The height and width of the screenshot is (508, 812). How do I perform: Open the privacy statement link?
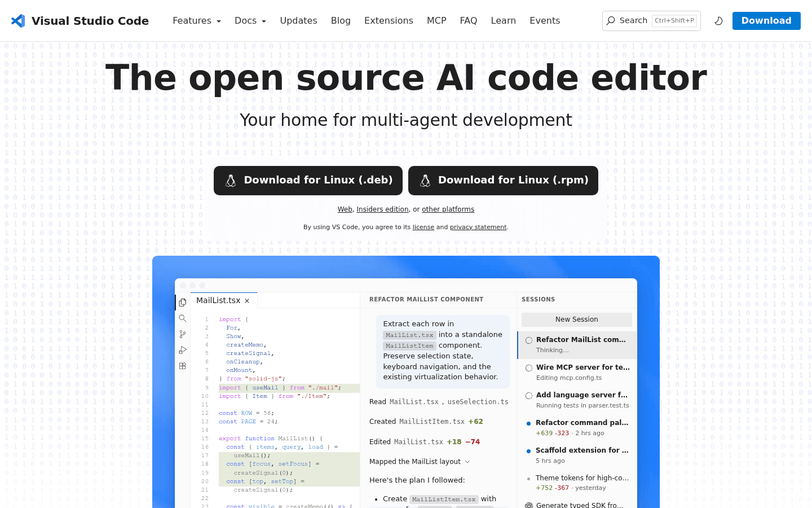[478, 227]
